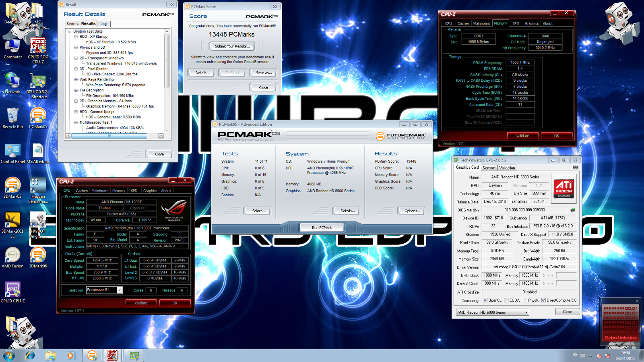Collapse System Test Suite tree node
Screen dimensions: 644x362
(70, 31)
